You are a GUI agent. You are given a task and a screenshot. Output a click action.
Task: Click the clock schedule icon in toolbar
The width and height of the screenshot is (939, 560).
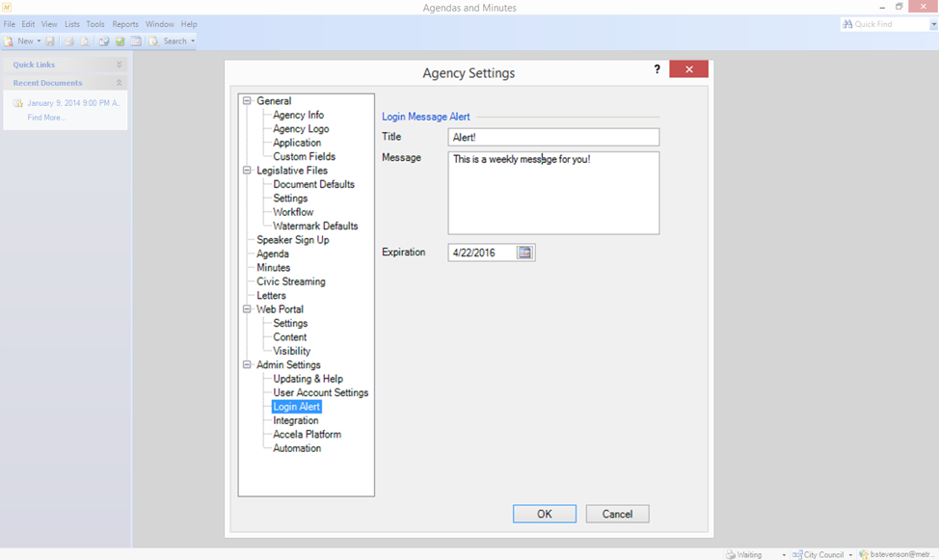pos(103,41)
